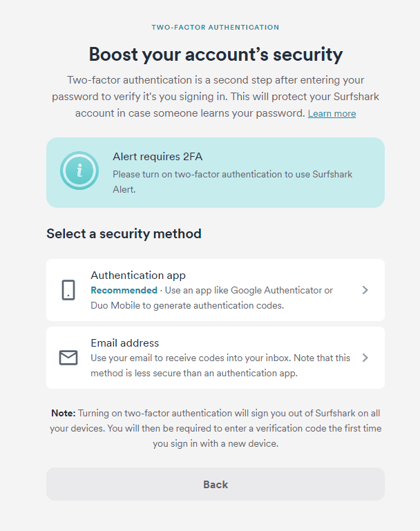
Task: Click the bold Note: label
Action: [64, 413]
